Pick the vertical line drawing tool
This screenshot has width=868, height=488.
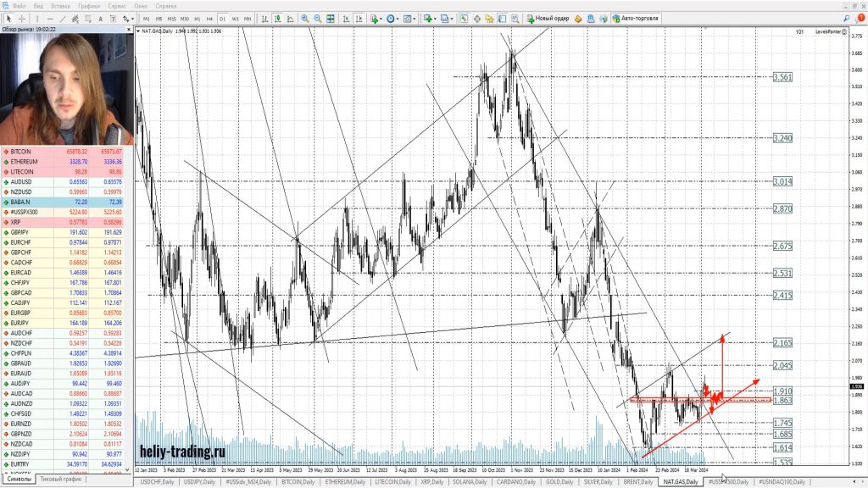38,18
